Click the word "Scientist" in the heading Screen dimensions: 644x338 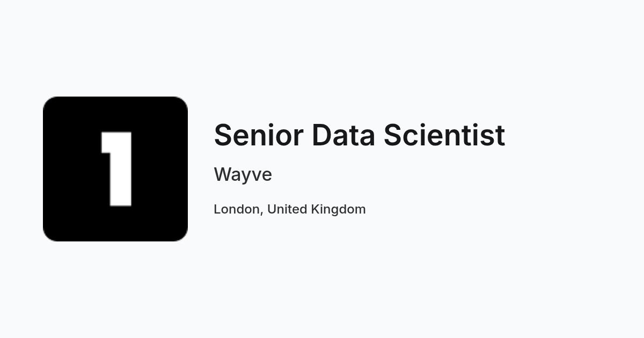(444, 135)
